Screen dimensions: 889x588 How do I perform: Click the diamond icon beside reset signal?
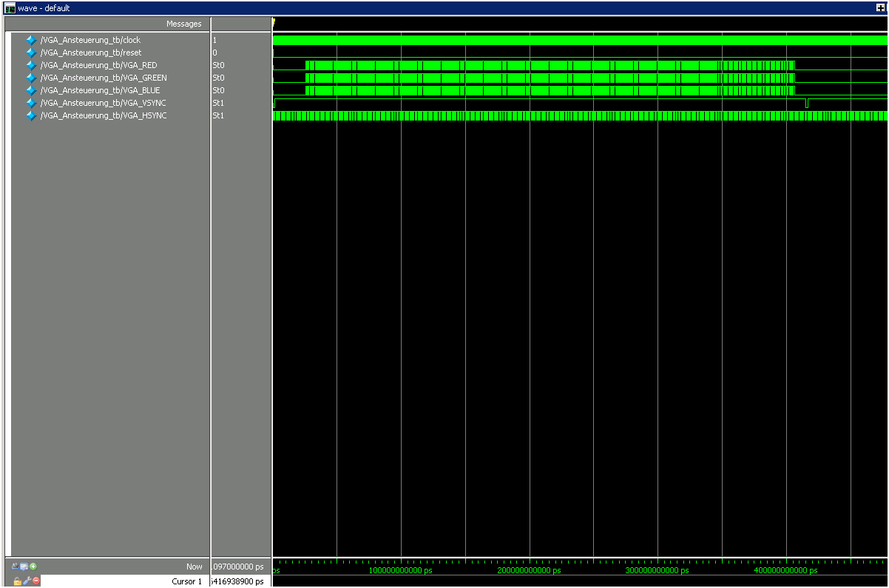[x=31, y=53]
